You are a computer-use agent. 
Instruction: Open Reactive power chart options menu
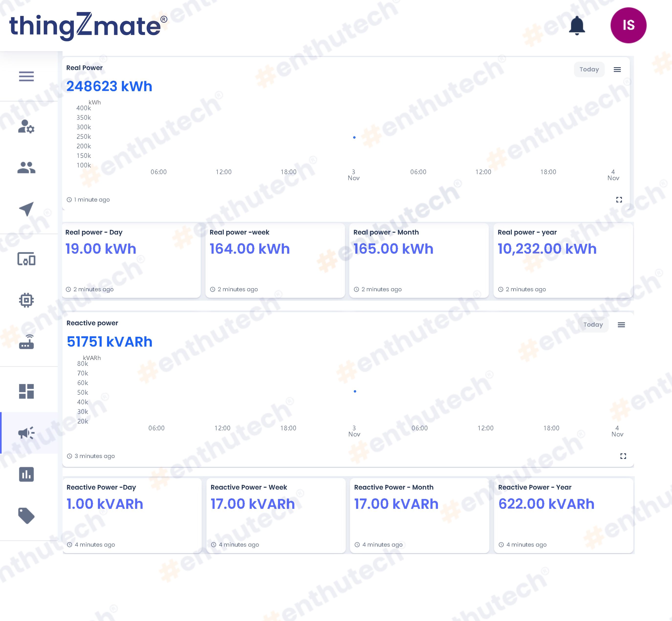click(621, 325)
